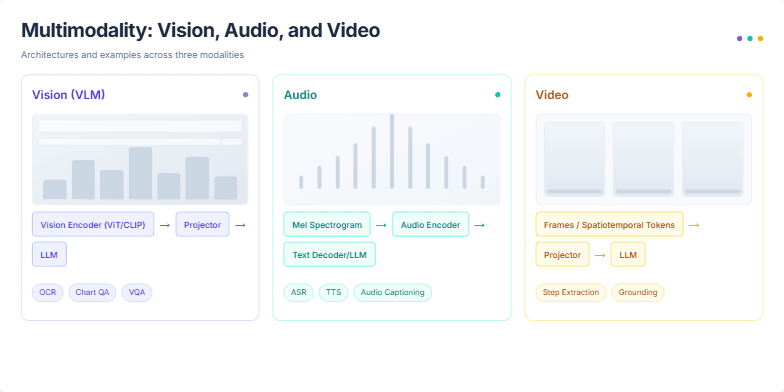
Task: Click the Vision (VLM) card heading
Action: pos(68,95)
